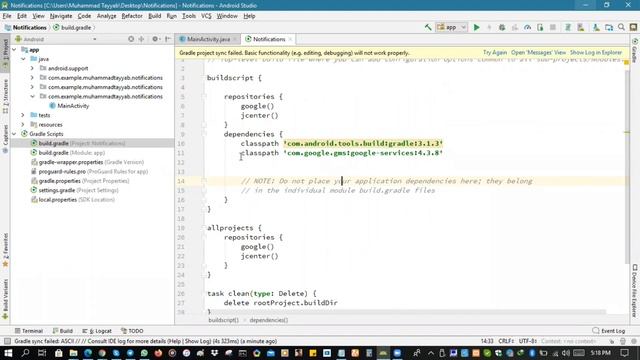Toggle the Structure tool window tab
The height and width of the screenshot is (360, 640).
click(x=5, y=96)
